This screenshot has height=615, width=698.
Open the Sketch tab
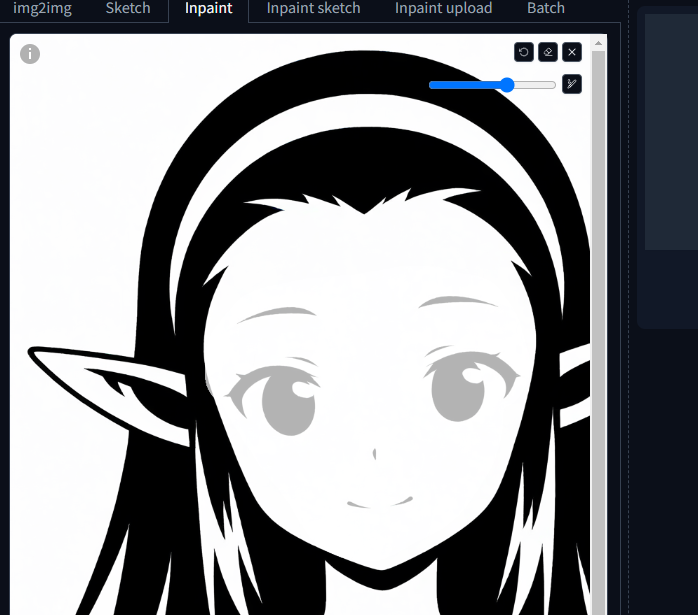(x=128, y=8)
